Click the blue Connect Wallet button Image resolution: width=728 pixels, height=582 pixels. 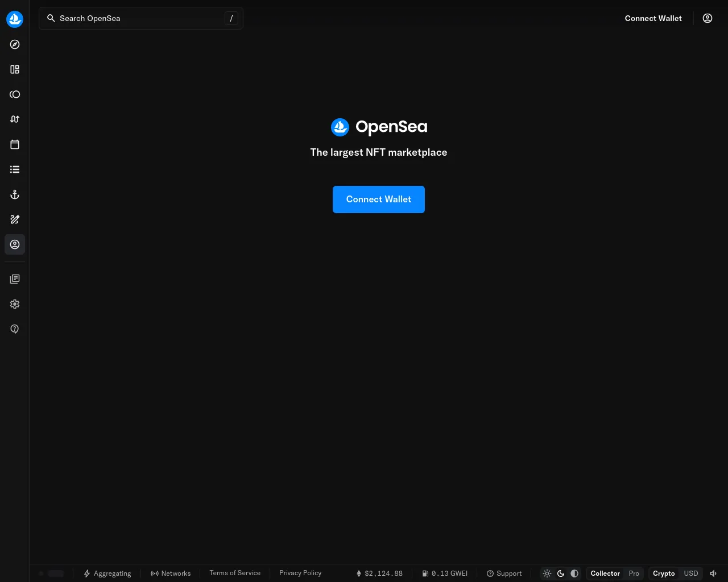(379, 199)
